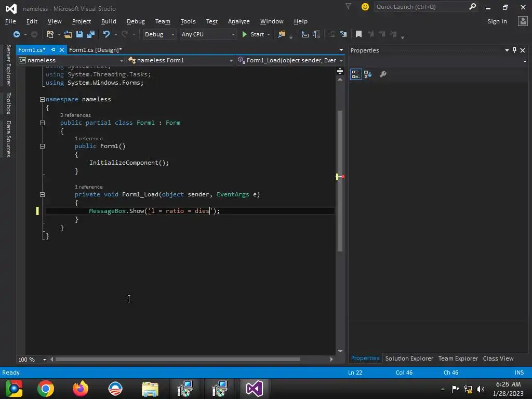Open the Properties window position dropdown
This screenshot has width=532, height=399.
507,50
